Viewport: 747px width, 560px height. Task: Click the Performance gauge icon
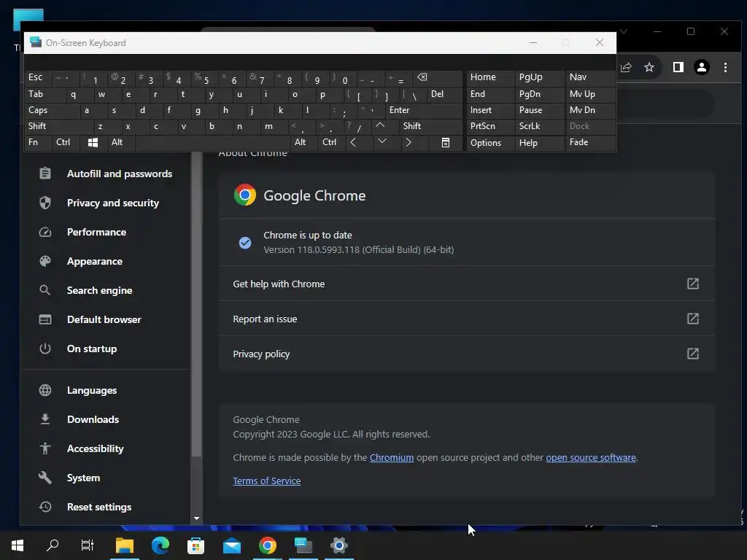coord(45,232)
